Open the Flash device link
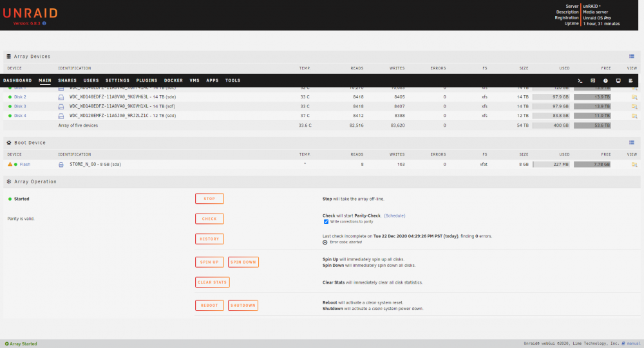This screenshot has width=644, height=348. tap(25, 165)
